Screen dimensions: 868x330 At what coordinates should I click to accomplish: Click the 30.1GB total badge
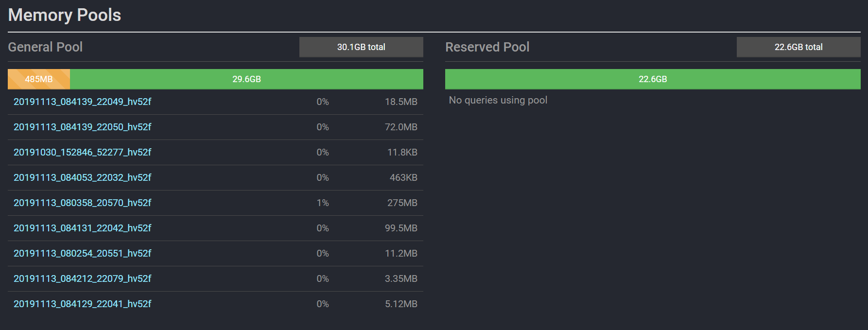361,47
